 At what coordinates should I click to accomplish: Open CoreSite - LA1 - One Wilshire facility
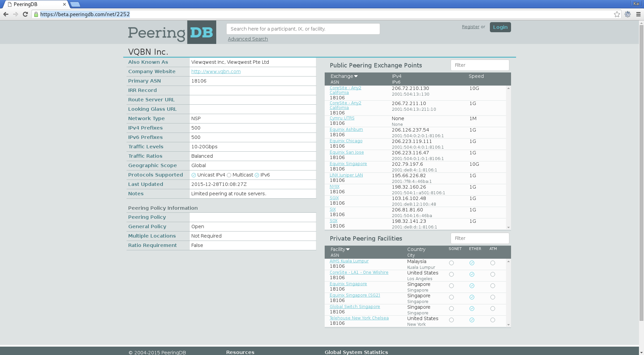coord(359,272)
